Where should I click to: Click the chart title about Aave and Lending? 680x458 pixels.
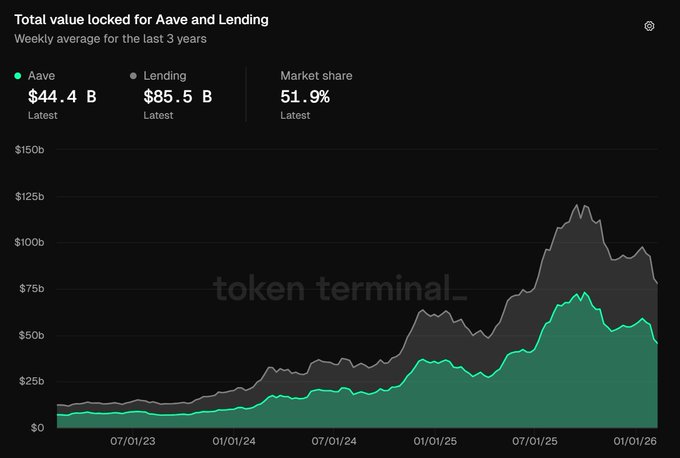click(x=140, y=20)
